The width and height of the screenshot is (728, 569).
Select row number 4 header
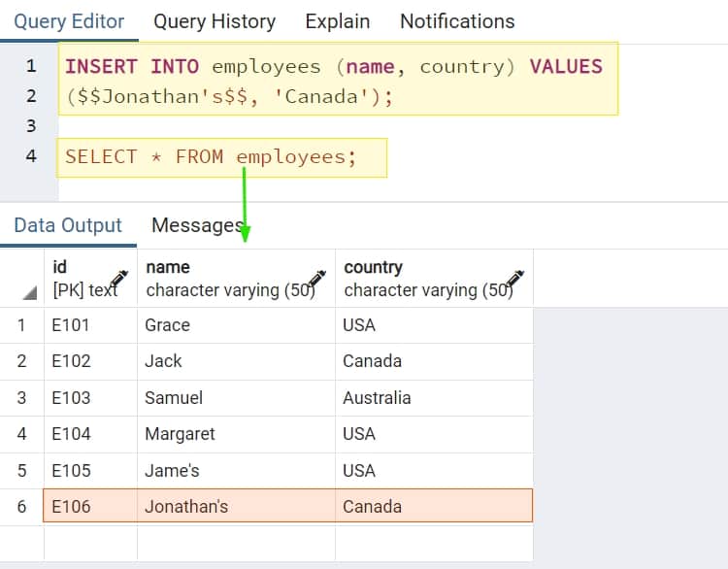[x=21, y=434]
